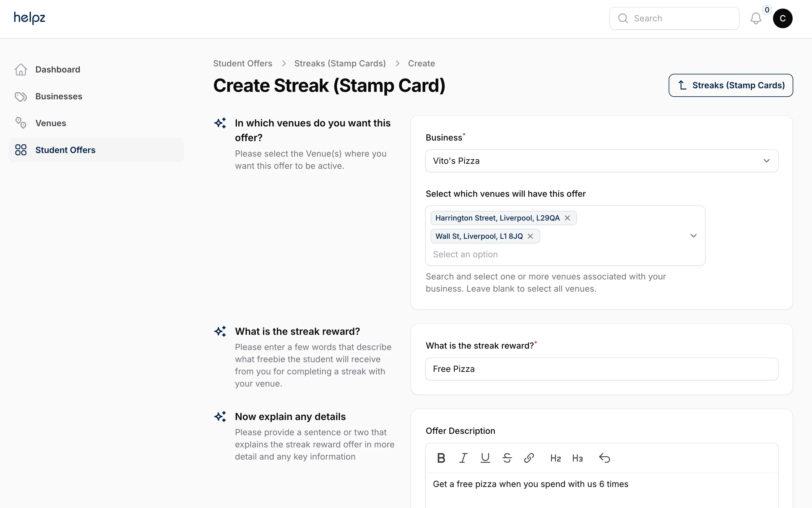Click the Student Offers breadcrumb

coord(243,64)
